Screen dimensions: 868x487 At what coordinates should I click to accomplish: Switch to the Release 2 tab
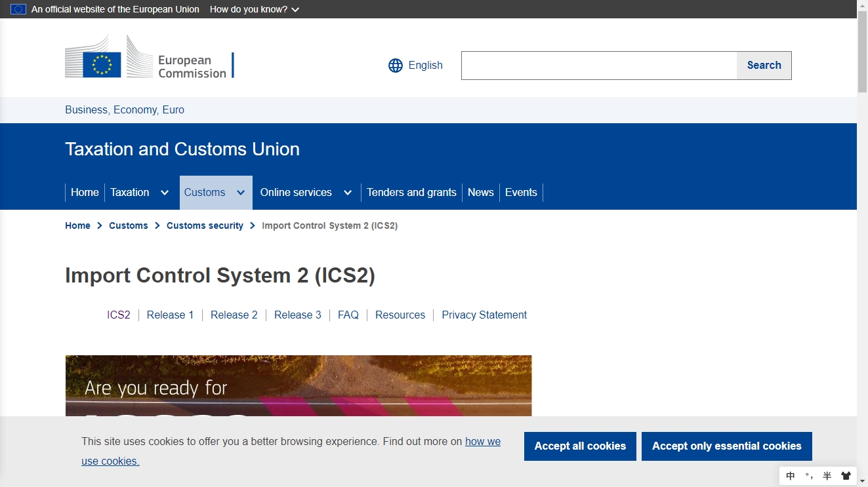pos(234,315)
